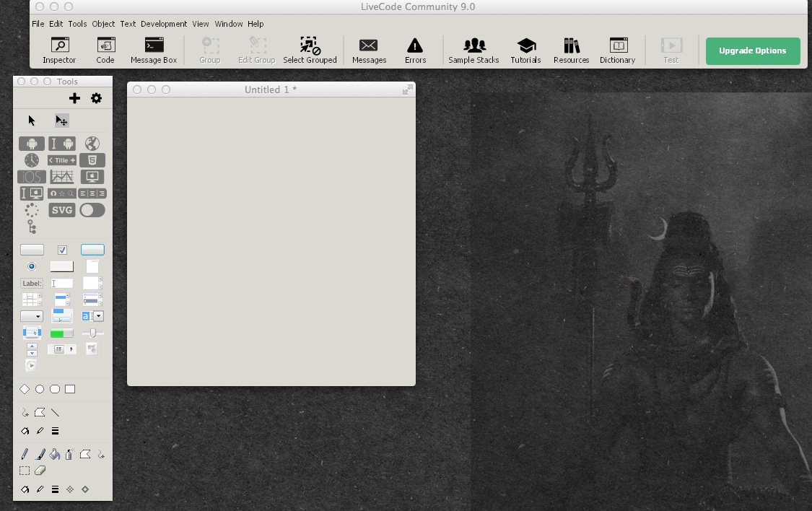Select the slider control in Tools
This screenshot has width=812, height=511.
pos(92,333)
